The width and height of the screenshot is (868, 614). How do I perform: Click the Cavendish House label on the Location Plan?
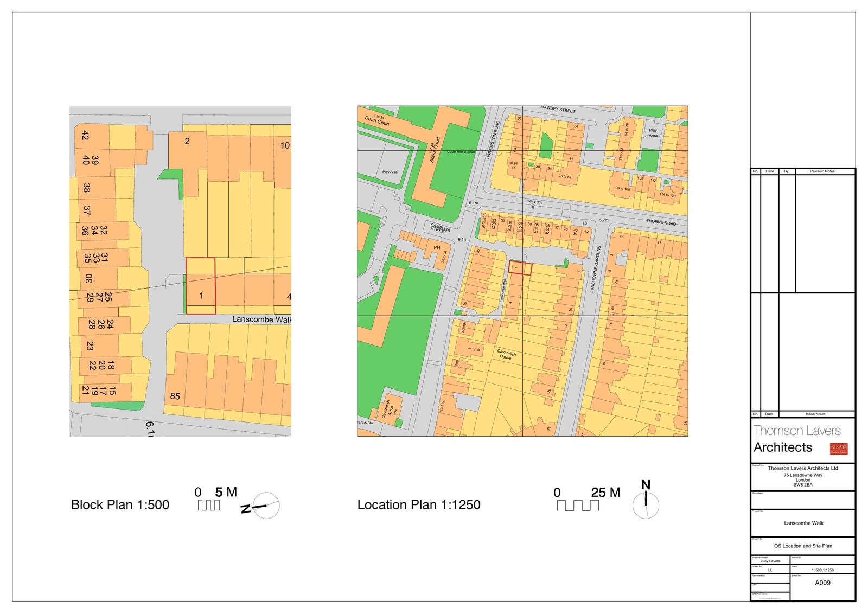pos(506,355)
